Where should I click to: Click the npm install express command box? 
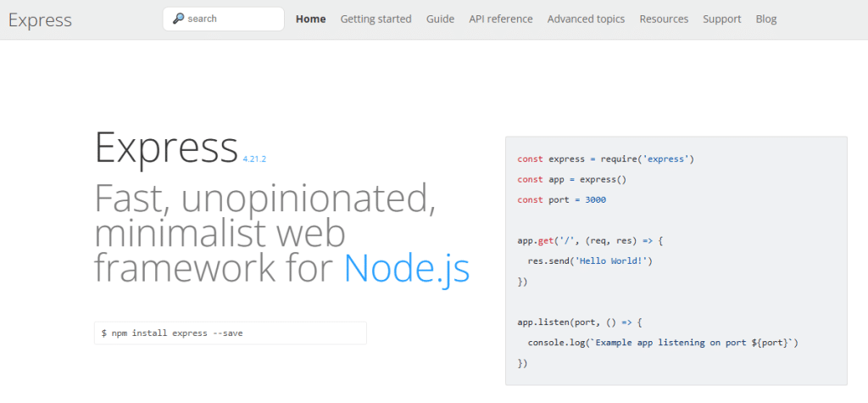(x=231, y=333)
